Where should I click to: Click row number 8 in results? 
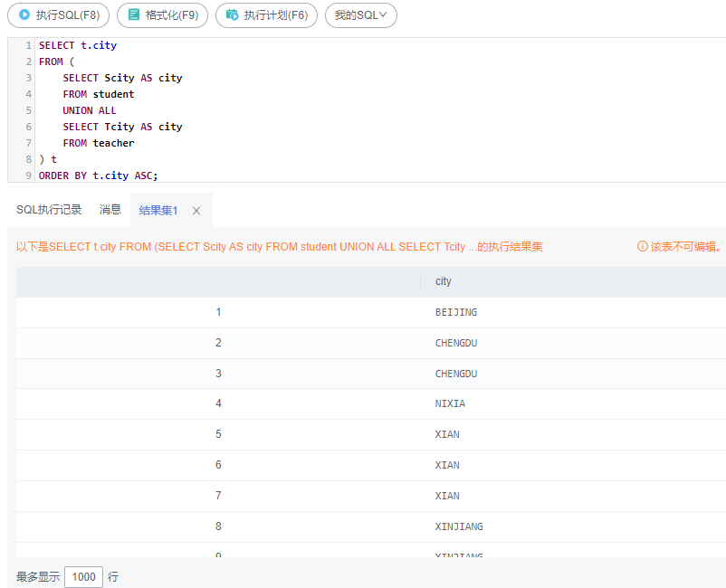click(218, 526)
